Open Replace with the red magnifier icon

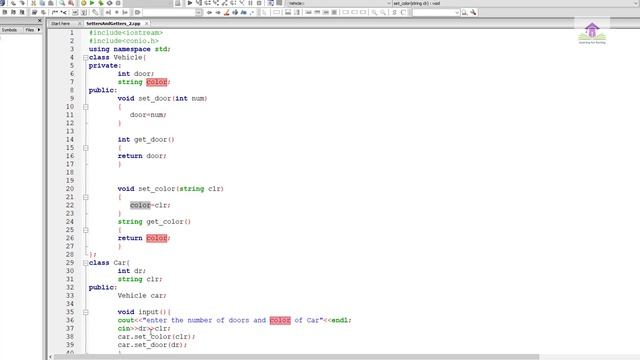tap(71, 3)
